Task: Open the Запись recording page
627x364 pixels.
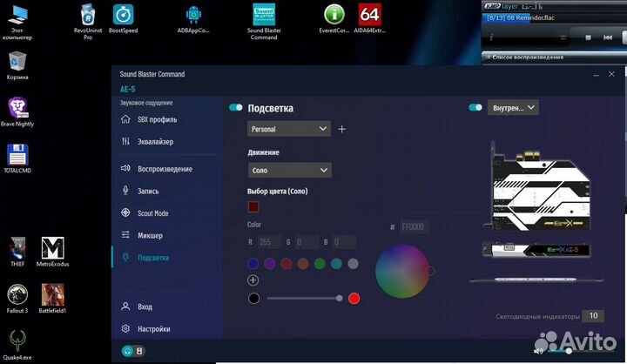Action: tap(148, 191)
